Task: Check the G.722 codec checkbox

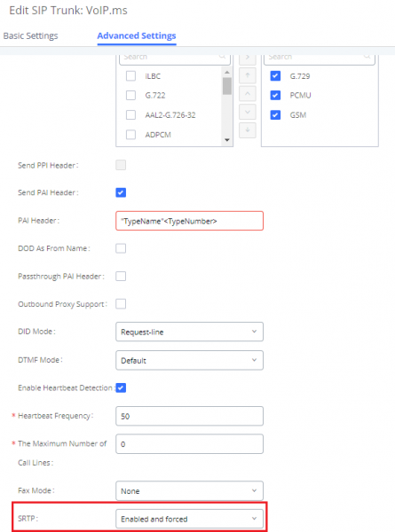Action: 130,96
